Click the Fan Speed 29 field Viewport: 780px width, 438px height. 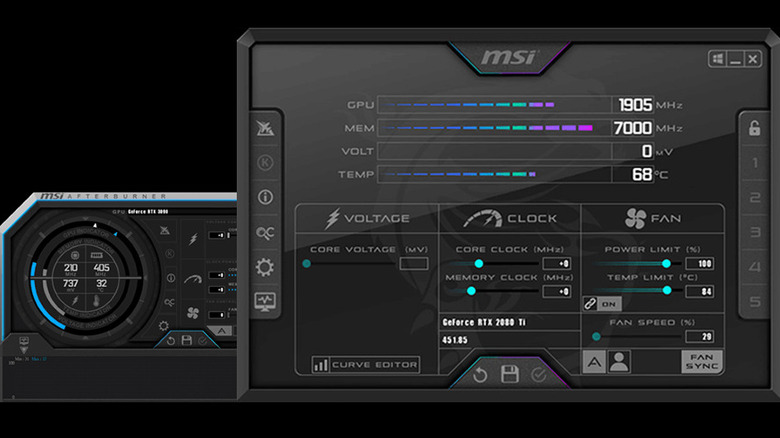click(x=700, y=336)
